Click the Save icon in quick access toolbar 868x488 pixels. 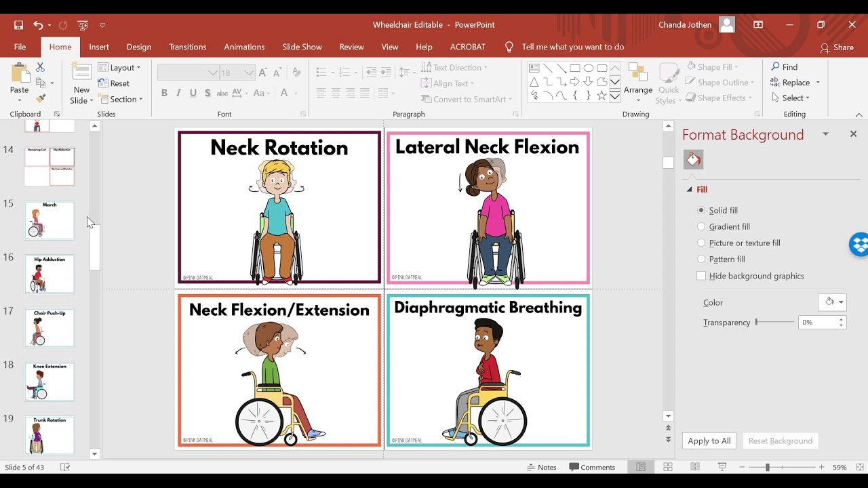[x=19, y=25]
